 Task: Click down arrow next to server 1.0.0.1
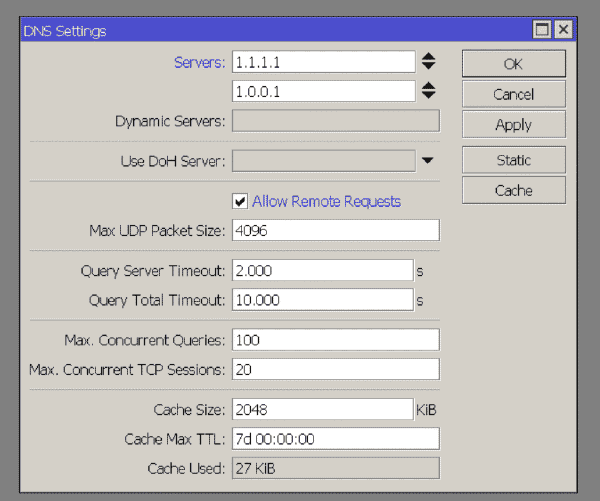428,95
